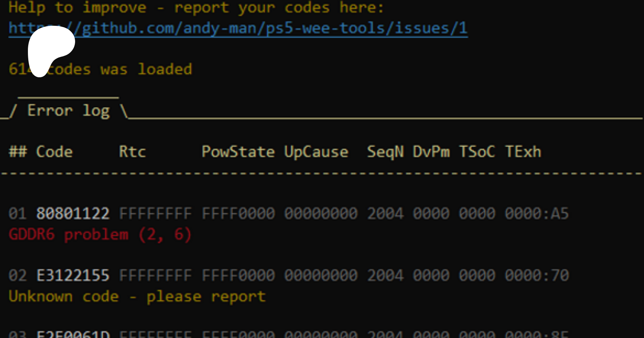644x338 pixels.
Task: Click the TExh column header
Action: click(x=523, y=152)
